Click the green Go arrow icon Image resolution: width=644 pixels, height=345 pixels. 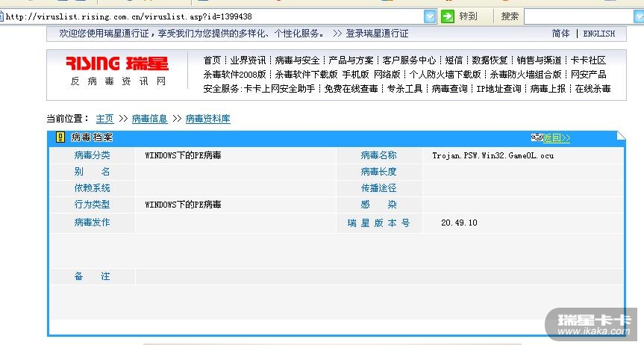coord(447,16)
